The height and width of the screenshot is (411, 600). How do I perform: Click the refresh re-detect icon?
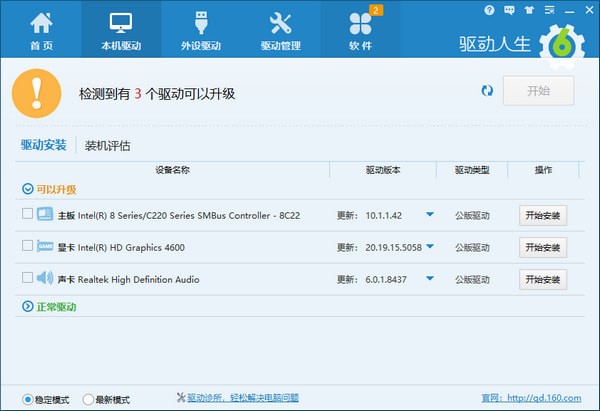[x=487, y=91]
